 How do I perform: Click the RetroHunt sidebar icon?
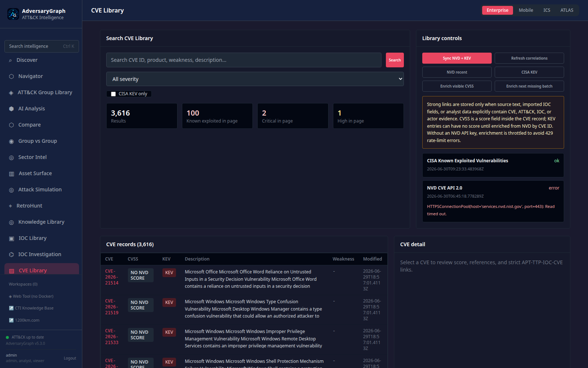[10, 206]
